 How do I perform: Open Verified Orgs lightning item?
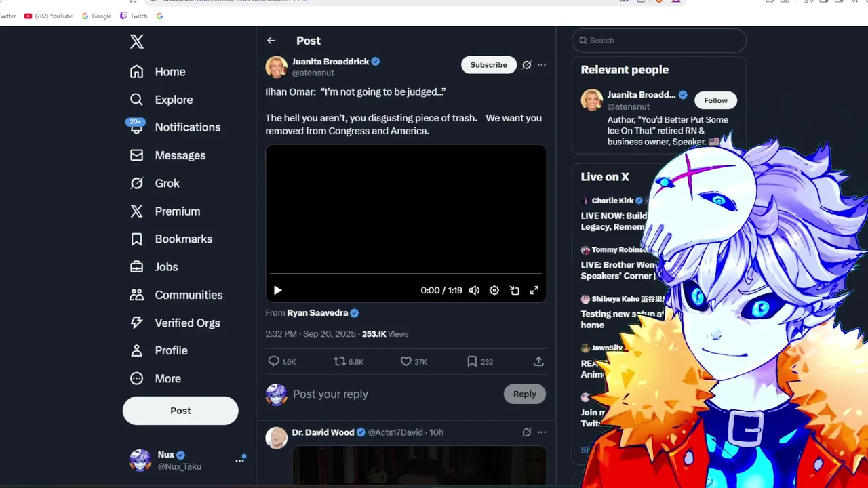175,323
